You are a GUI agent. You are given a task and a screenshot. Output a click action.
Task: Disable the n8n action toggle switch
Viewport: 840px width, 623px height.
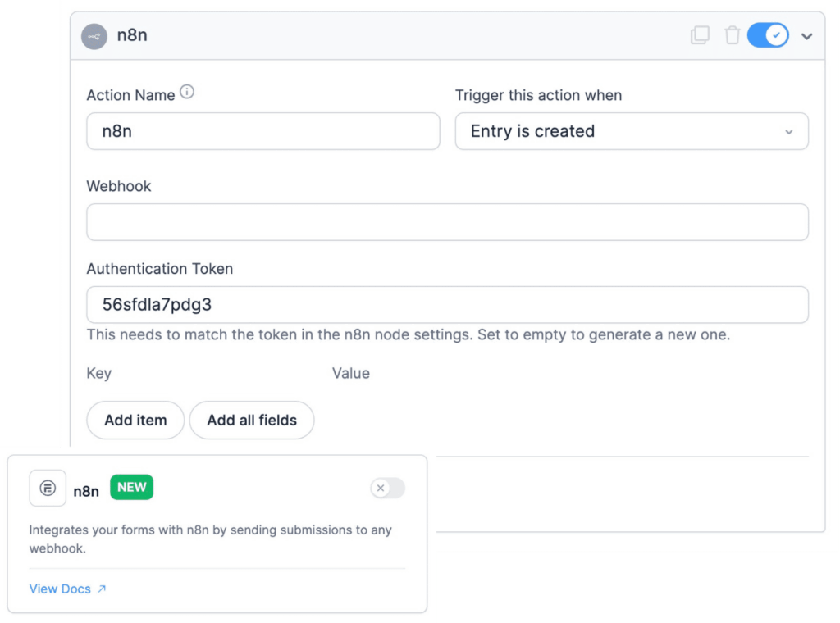click(x=767, y=35)
